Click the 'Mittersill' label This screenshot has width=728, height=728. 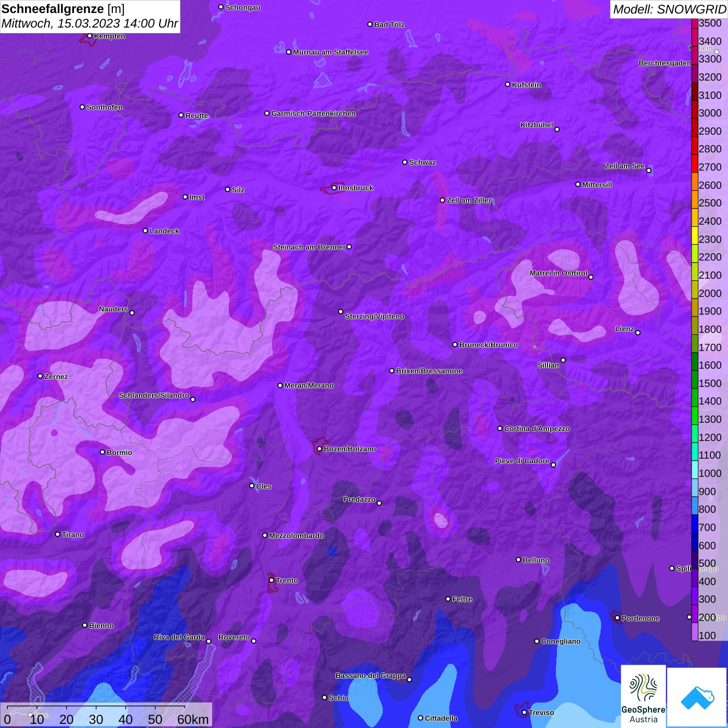[597, 185]
